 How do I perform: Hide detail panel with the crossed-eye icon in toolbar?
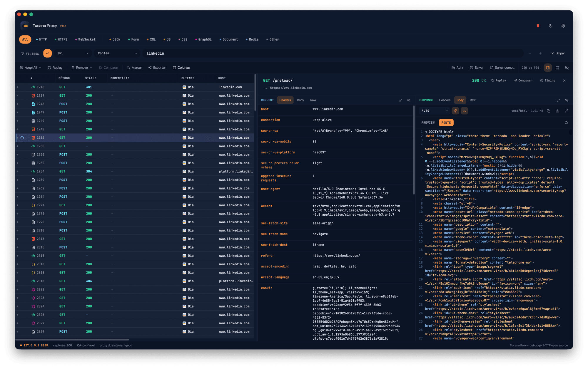[567, 68]
